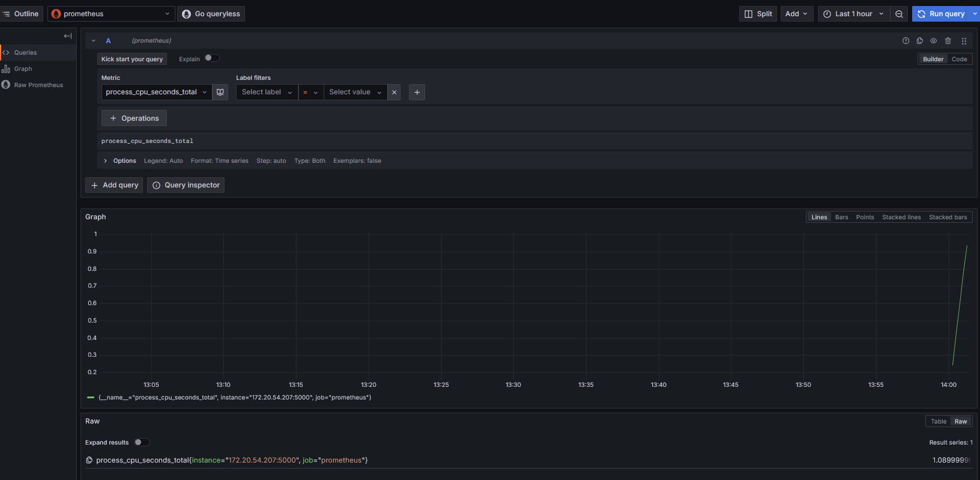Go to Queries in outline
980x480 pixels.
(25, 53)
